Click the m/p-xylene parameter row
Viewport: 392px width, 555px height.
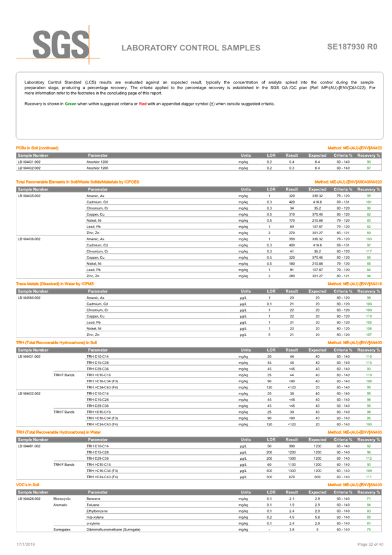coord(95,517)
